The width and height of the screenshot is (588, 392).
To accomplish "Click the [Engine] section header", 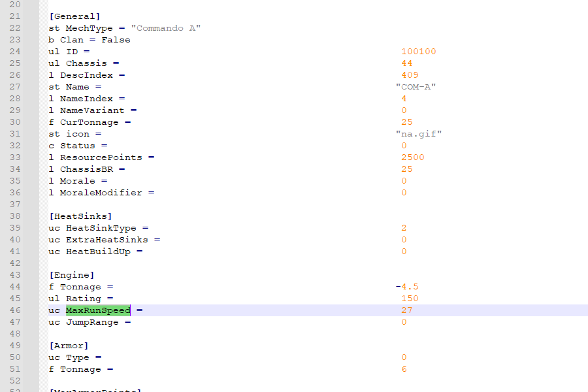I will [72, 275].
